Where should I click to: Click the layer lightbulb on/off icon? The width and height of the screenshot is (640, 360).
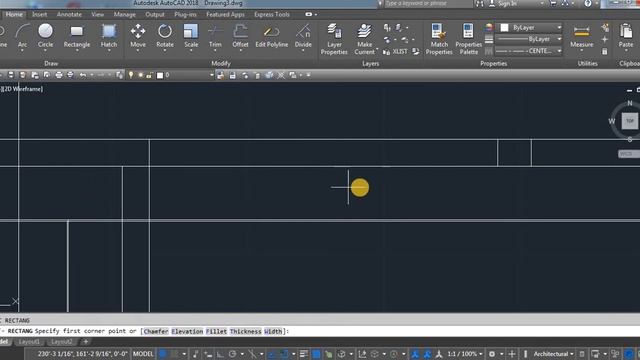pos(131,75)
